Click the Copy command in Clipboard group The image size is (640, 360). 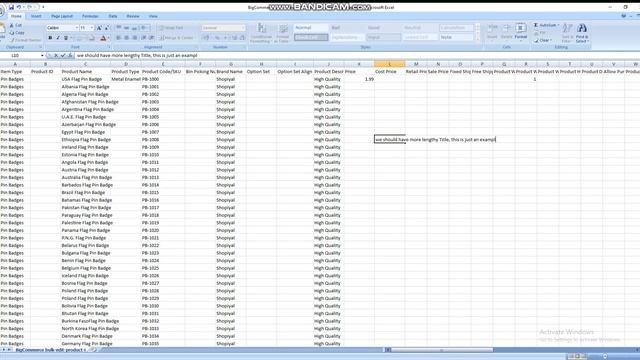[x=17, y=33]
